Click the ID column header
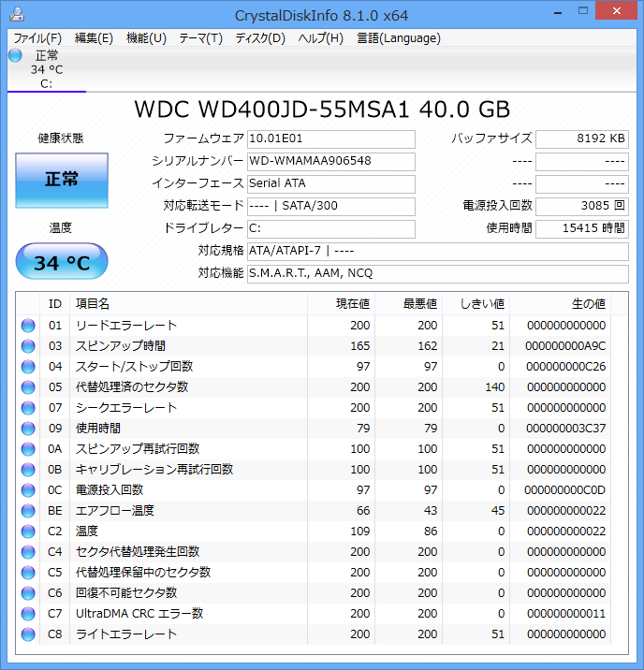The width and height of the screenshot is (644, 670). (55, 304)
